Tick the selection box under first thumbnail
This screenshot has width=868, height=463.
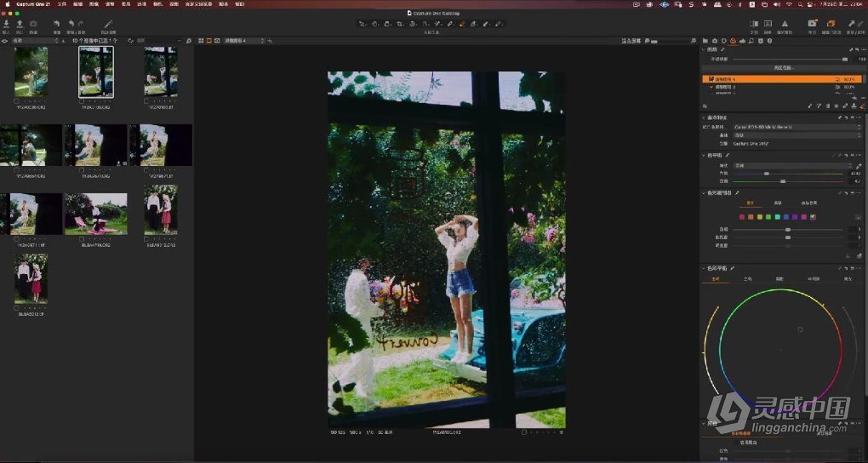(17, 100)
